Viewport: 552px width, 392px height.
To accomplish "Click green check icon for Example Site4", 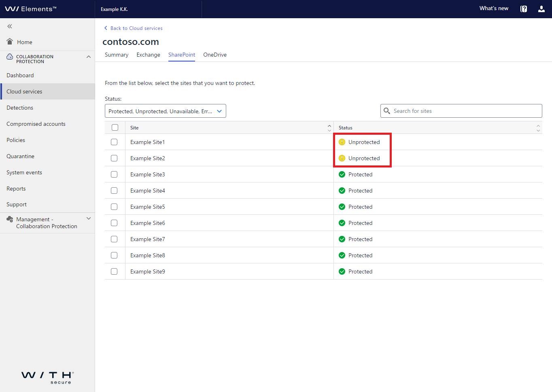I will (342, 191).
